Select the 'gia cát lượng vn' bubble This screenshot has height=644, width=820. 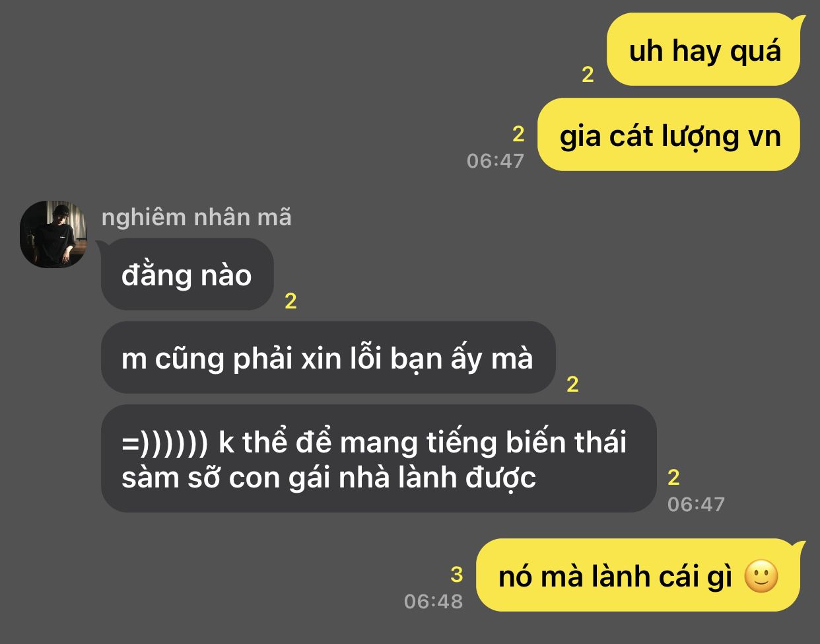click(669, 135)
